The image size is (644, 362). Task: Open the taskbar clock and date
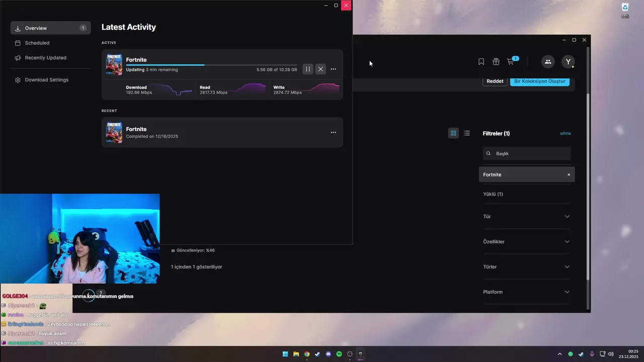click(x=629, y=354)
